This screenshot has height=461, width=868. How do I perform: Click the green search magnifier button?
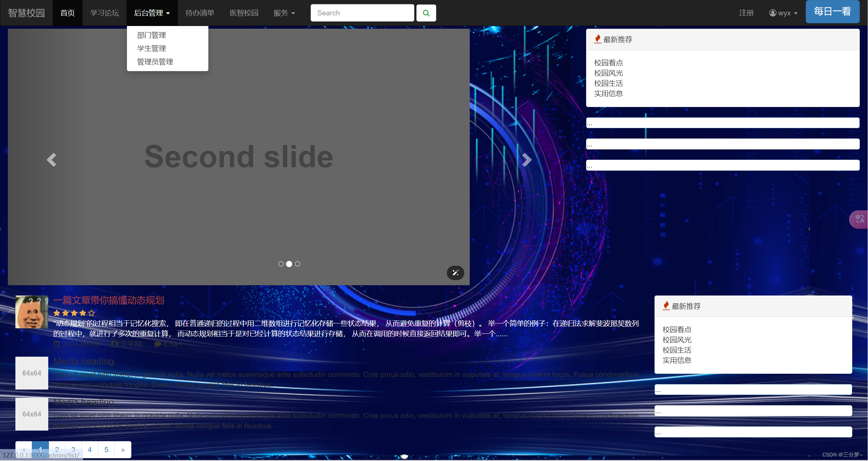coord(426,13)
